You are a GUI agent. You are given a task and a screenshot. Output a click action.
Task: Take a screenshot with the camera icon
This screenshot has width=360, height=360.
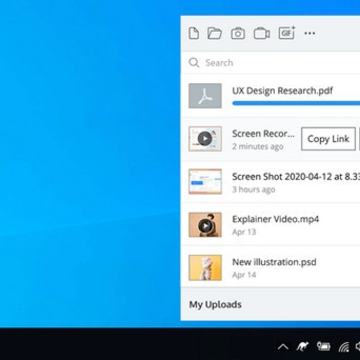click(x=238, y=34)
